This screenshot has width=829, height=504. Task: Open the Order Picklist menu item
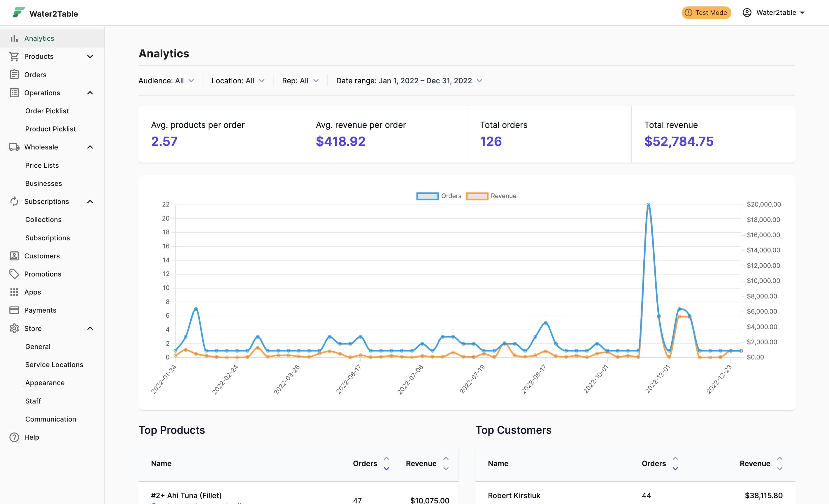pyautogui.click(x=47, y=111)
